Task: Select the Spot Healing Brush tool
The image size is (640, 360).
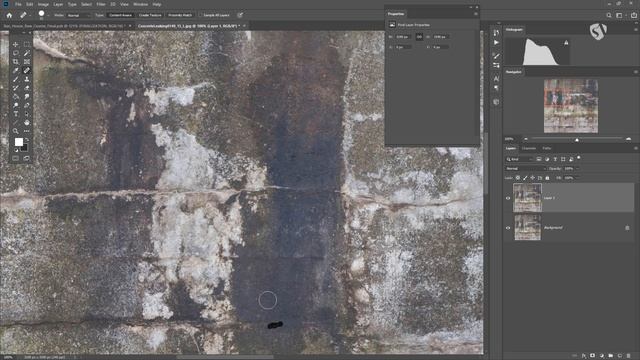Action: (27, 71)
